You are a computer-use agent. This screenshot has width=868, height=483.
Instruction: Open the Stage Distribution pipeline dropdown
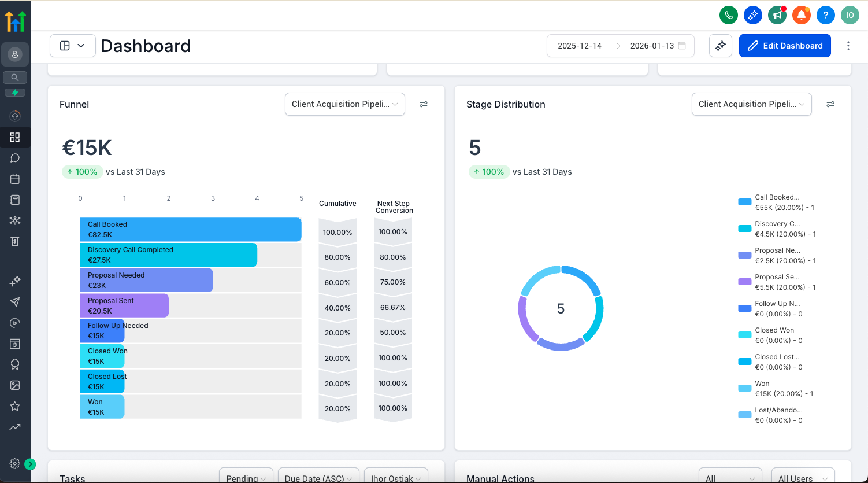[752, 104]
